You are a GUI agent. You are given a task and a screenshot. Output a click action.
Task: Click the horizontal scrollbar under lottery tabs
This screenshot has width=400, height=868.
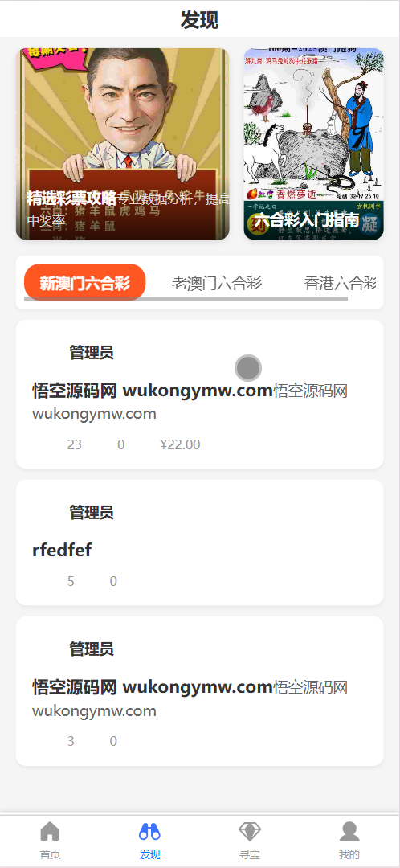(186, 299)
